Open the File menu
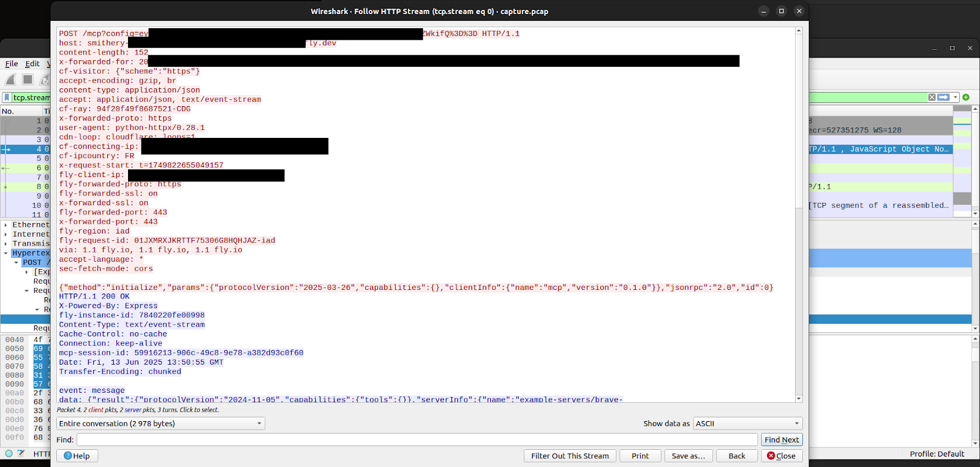The width and height of the screenshot is (980, 467). coord(12,64)
